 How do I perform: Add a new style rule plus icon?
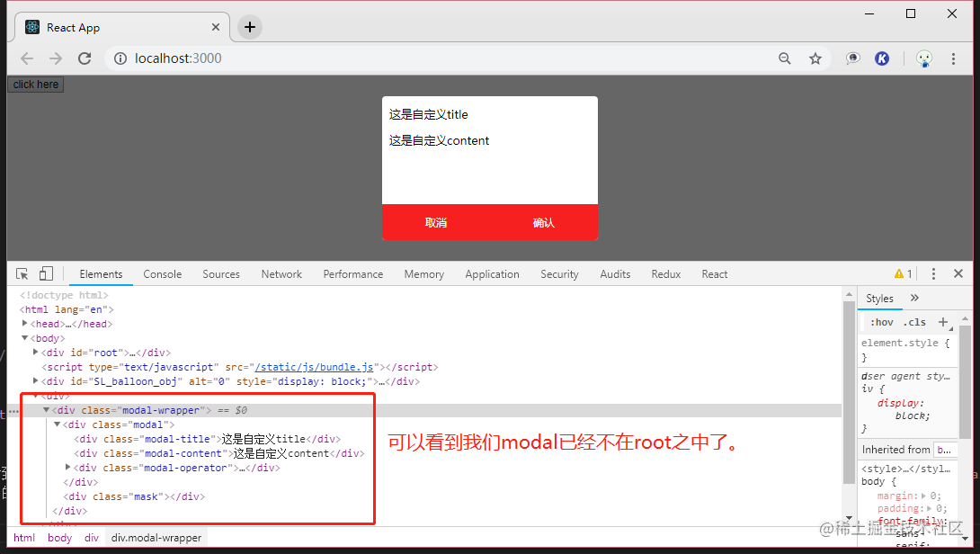943,322
